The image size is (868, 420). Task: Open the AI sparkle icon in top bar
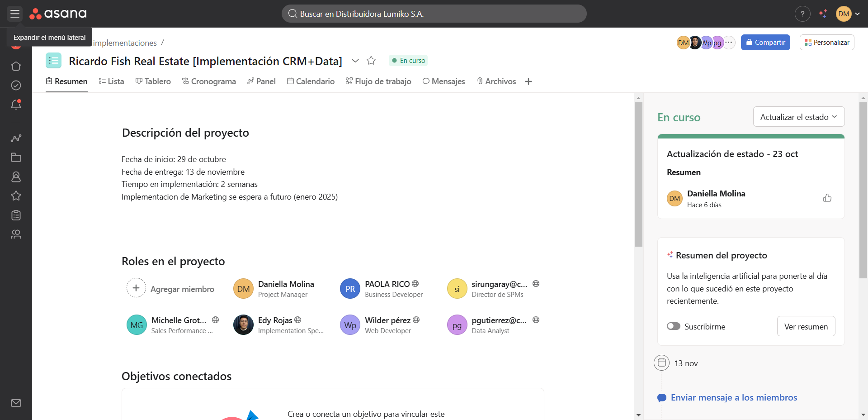(823, 14)
